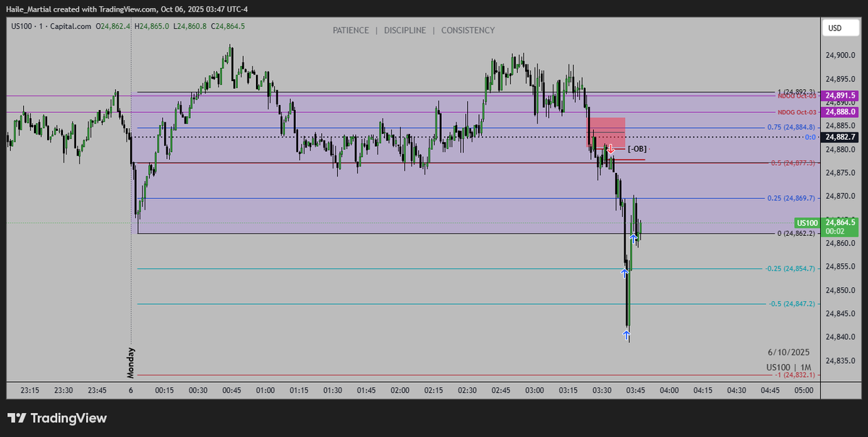The width and height of the screenshot is (868, 437).
Task: Click blue up arrow at the 24,840 low
Action: point(626,335)
